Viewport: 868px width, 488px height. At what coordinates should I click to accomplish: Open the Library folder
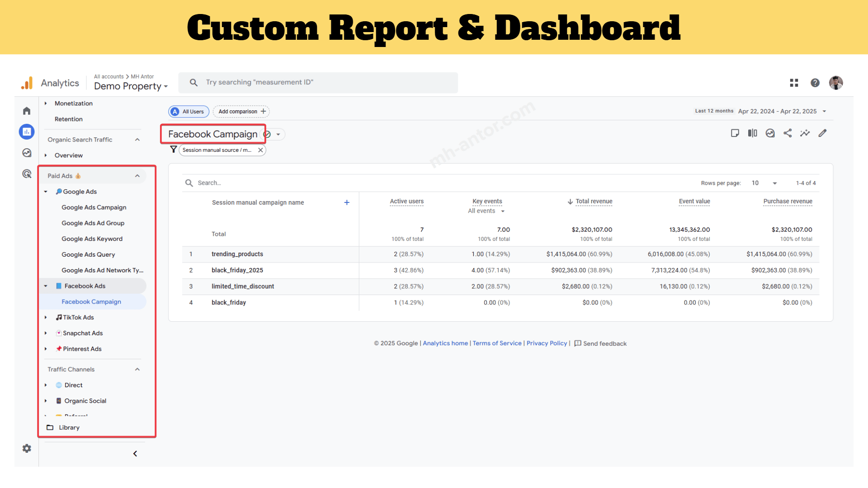click(63, 427)
